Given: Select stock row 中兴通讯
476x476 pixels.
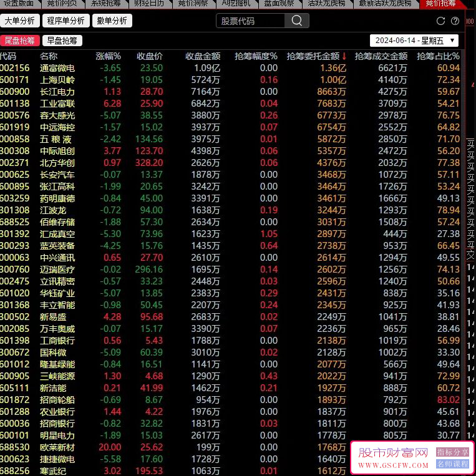Looking at the screenshot, I should click(230, 258).
